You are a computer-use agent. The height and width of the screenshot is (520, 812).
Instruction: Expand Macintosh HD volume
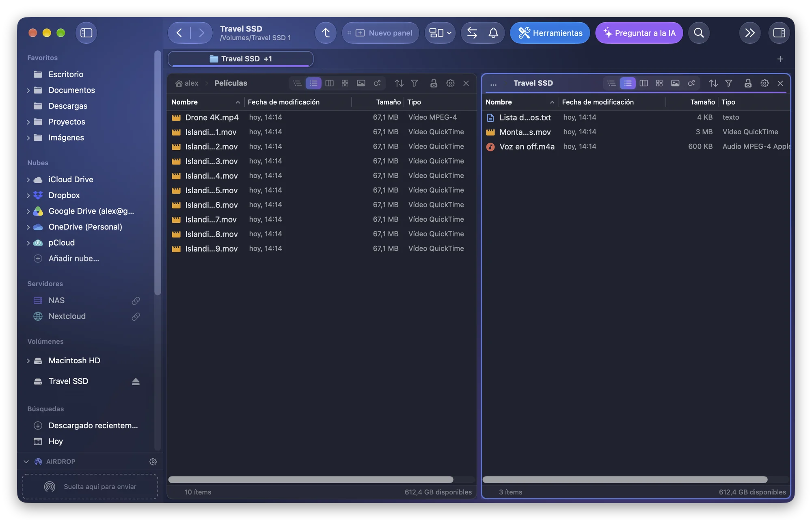point(28,361)
